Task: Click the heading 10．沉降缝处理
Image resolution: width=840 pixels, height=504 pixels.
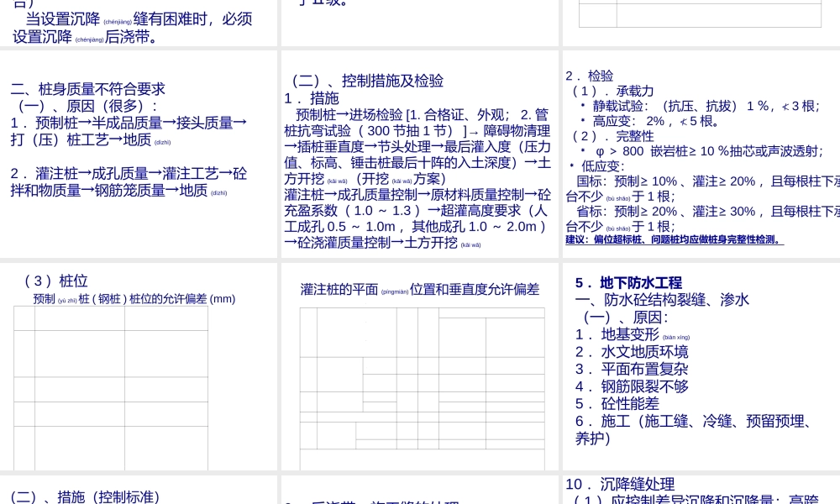Action: click(x=622, y=485)
